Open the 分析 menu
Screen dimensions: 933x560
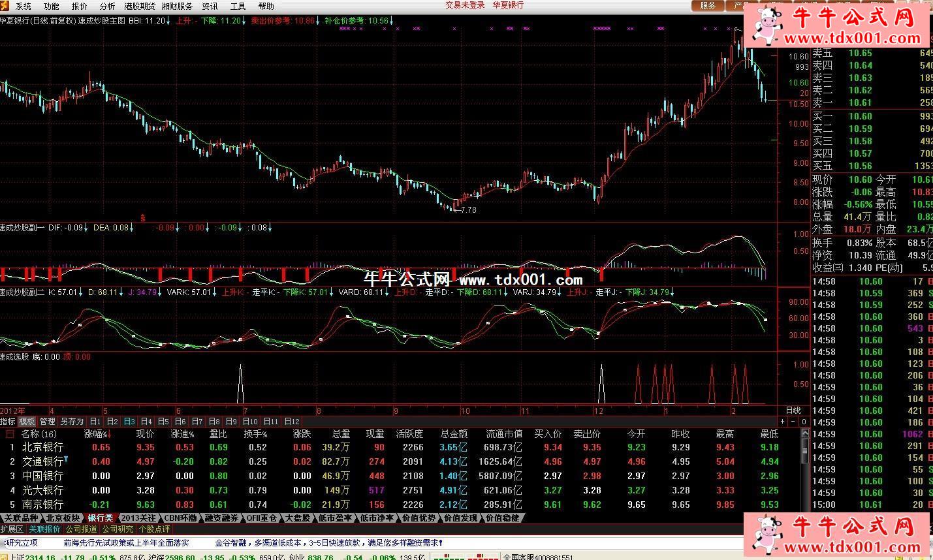coord(107,6)
